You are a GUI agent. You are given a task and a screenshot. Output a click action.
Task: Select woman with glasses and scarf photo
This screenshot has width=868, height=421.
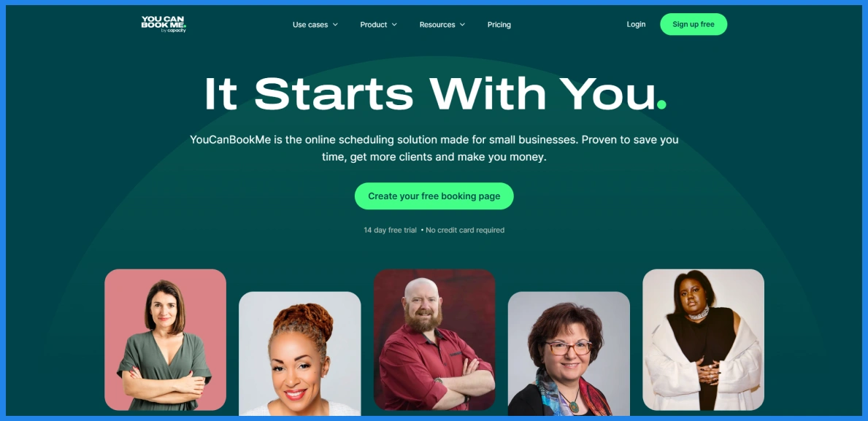coord(569,353)
